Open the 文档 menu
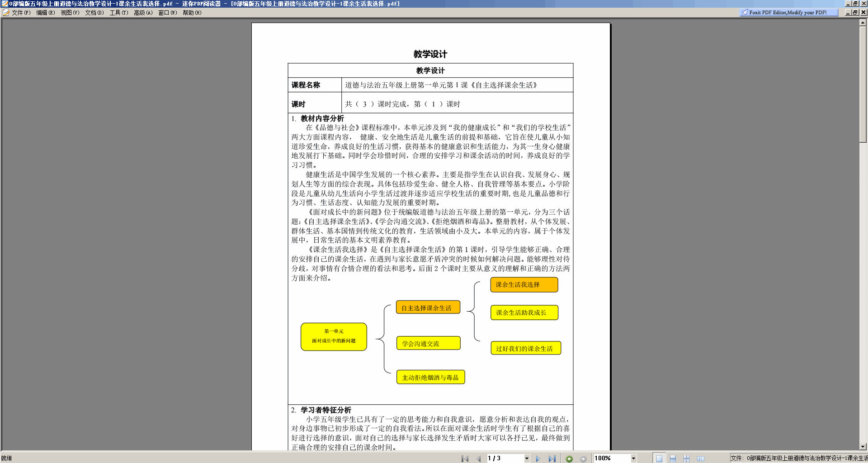The width and height of the screenshot is (868, 463). click(94, 13)
